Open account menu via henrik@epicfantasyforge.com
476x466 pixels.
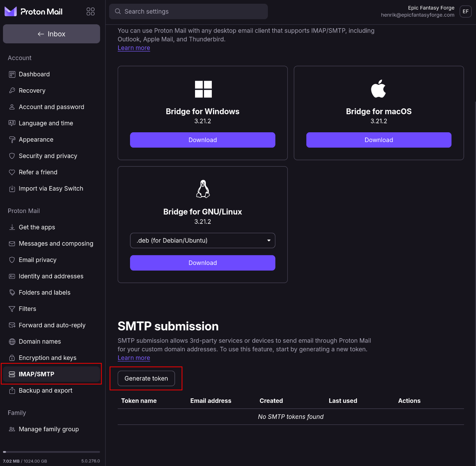(x=417, y=15)
